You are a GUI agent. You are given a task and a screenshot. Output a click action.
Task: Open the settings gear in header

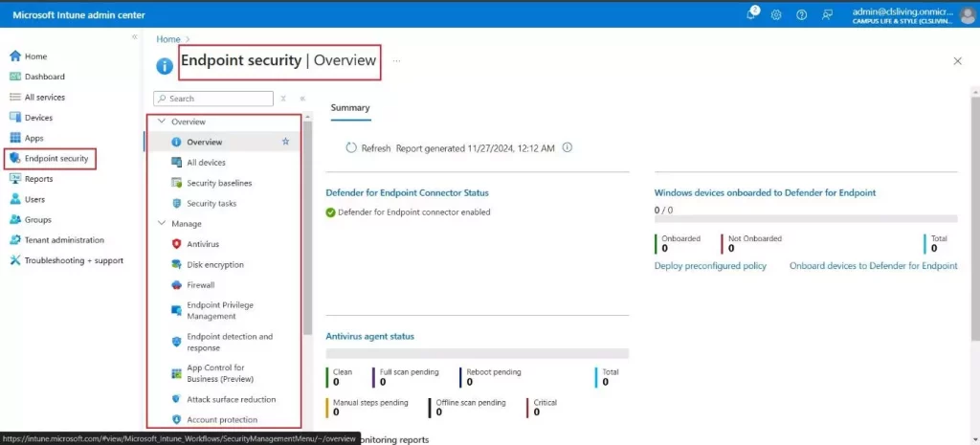coord(776,14)
